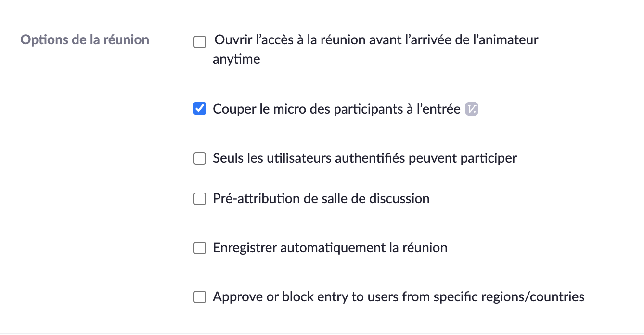This screenshot has width=644, height=335.
Task: Uncheck the "Couper le micro des participants" checkbox
Action: tap(199, 109)
